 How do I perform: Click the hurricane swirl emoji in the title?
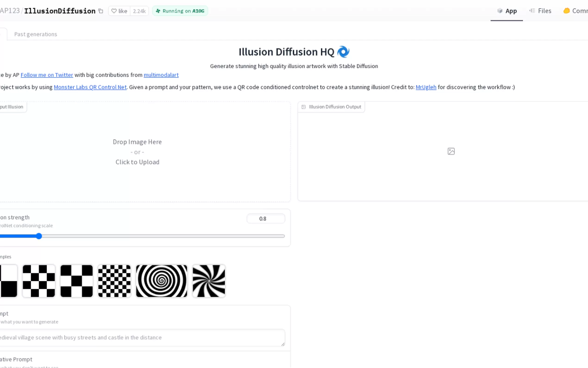pyautogui.click(x=344, y=51)
